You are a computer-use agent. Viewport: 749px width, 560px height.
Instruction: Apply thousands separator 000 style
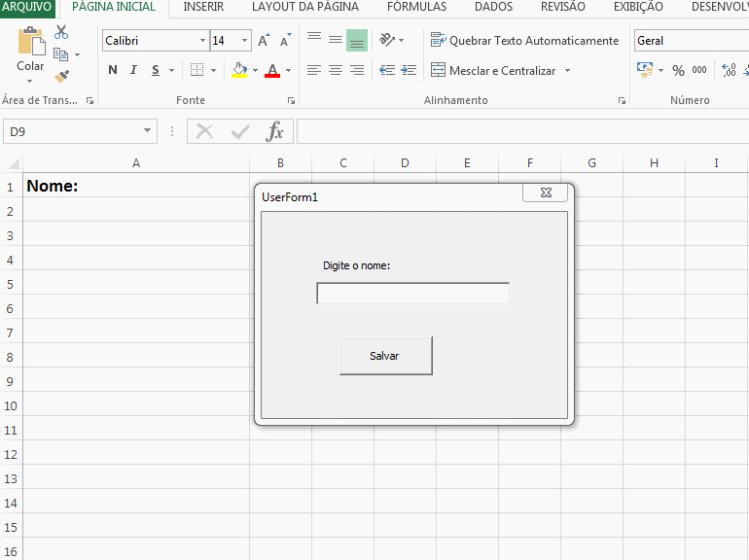pos(699,70)
